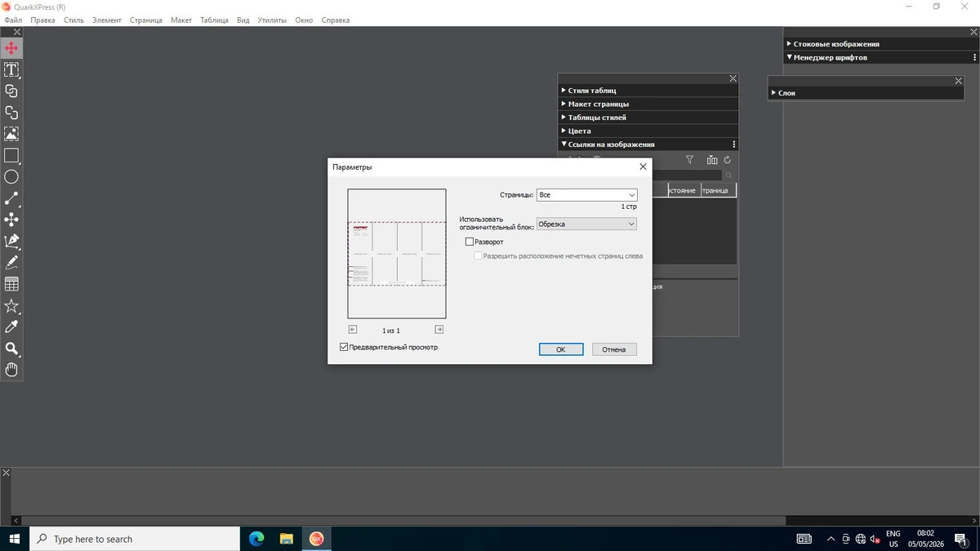Select the Bezier Pen tool
Image resolution: width=980 pixels, height=551 pixels.
(11, 241)
